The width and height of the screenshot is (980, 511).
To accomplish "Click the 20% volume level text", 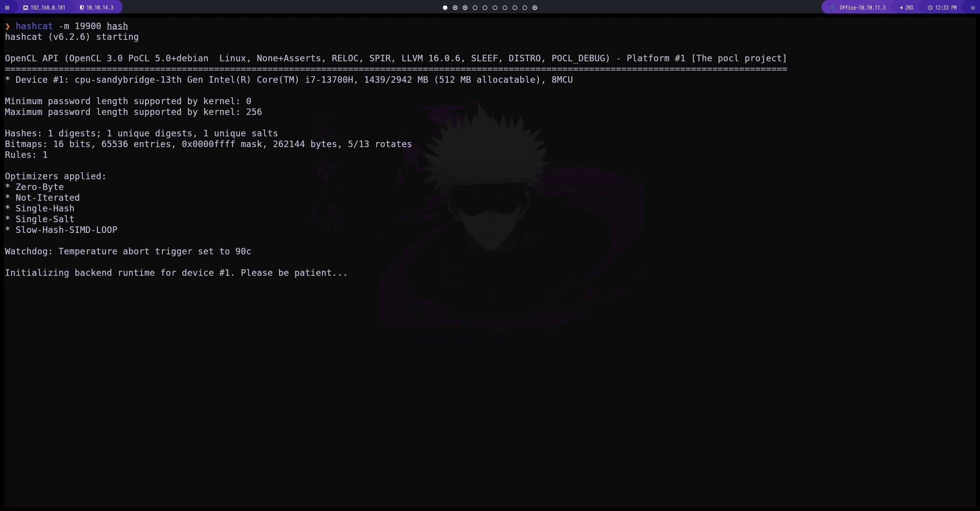I will pos(909,8).
